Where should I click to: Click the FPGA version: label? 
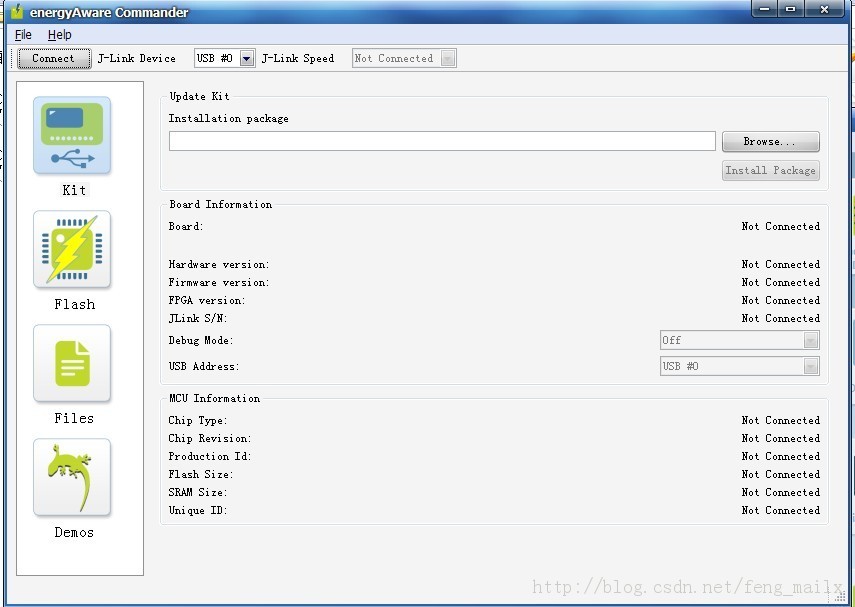coord(207,301)
